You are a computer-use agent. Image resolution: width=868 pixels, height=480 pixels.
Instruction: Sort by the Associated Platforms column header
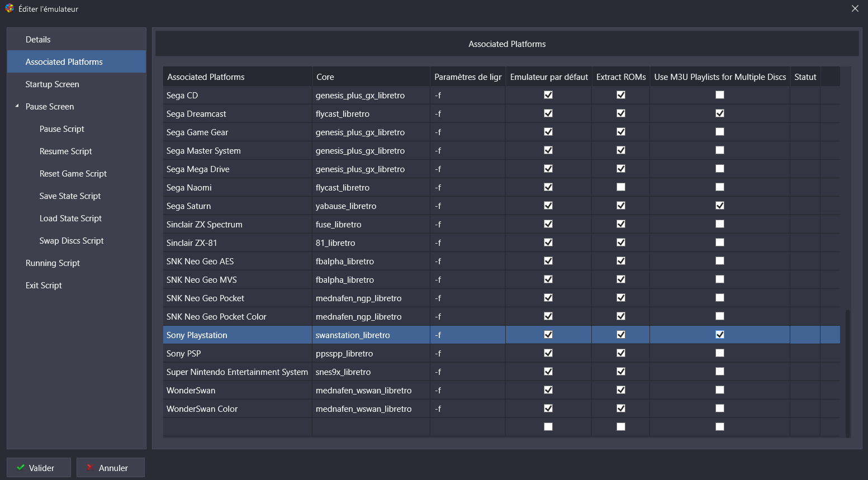[238, 77]
